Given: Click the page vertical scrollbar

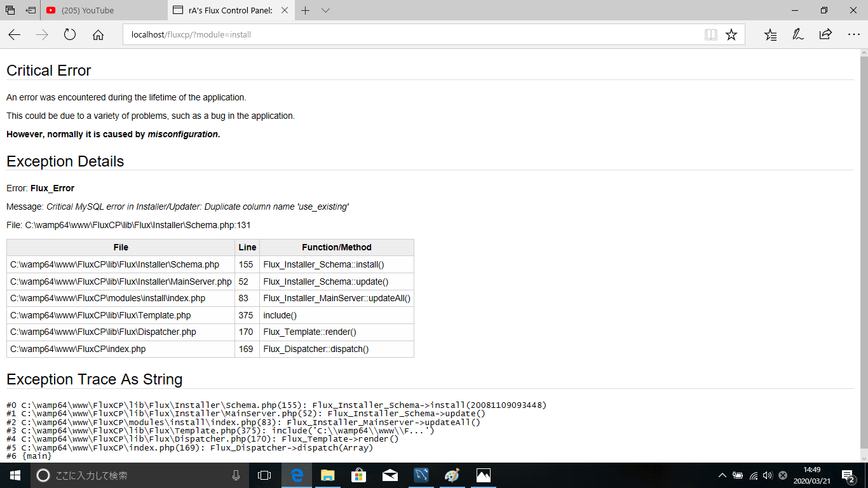Looking at the screenshot, I should [864, 254].
